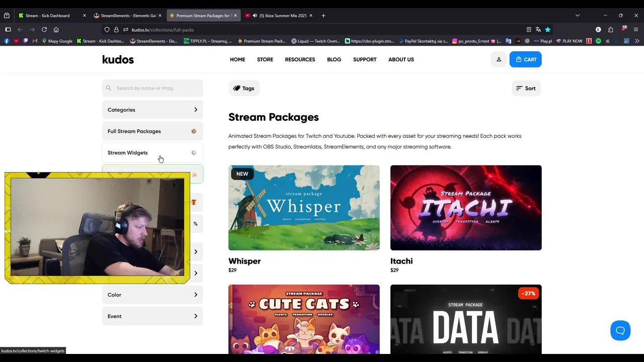Close the Premium Stream Packages tab
Image resolution: width=644 pixels, height=362 pixels.
pyautogui.click(x=235, y=16)
